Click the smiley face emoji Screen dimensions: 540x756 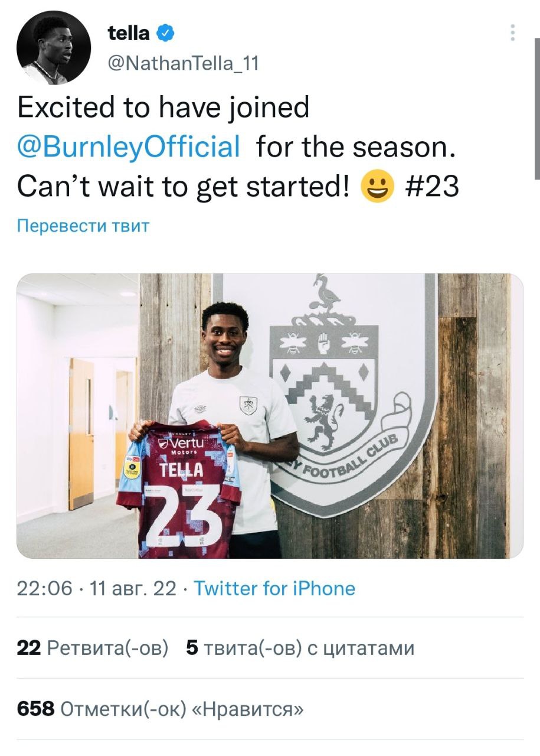[x=377, y=186]
